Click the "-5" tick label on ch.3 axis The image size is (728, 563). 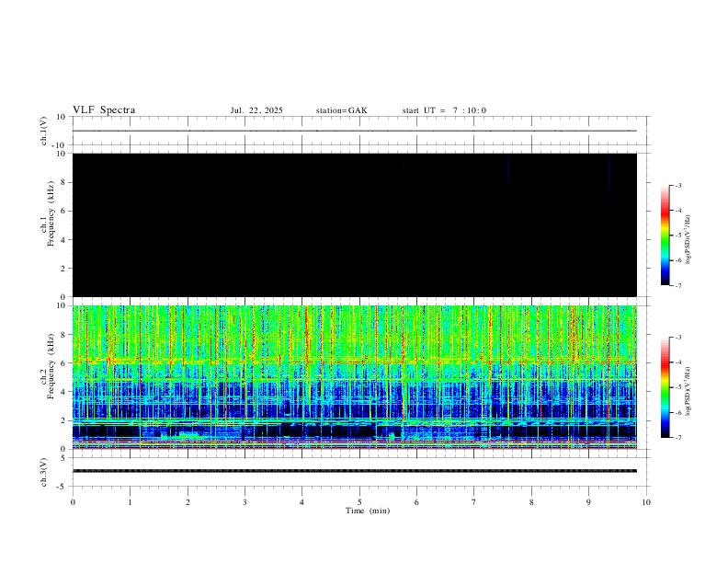coord(63,487)
